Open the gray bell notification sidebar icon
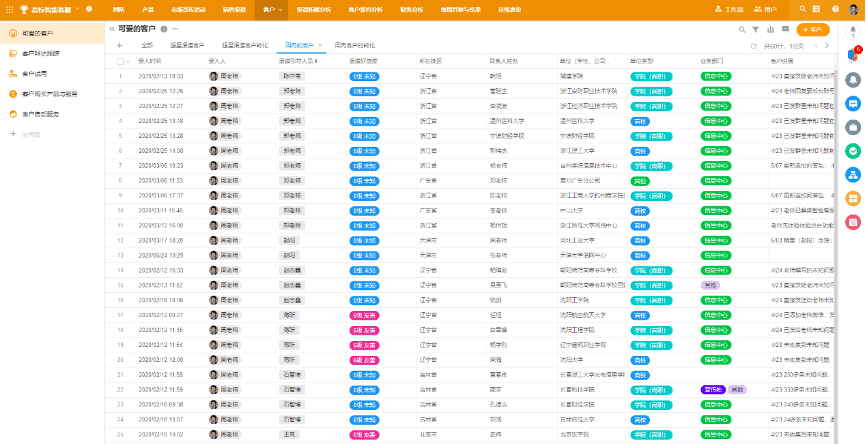Viewport: 866px width, 445px height. tap(853, 80)
